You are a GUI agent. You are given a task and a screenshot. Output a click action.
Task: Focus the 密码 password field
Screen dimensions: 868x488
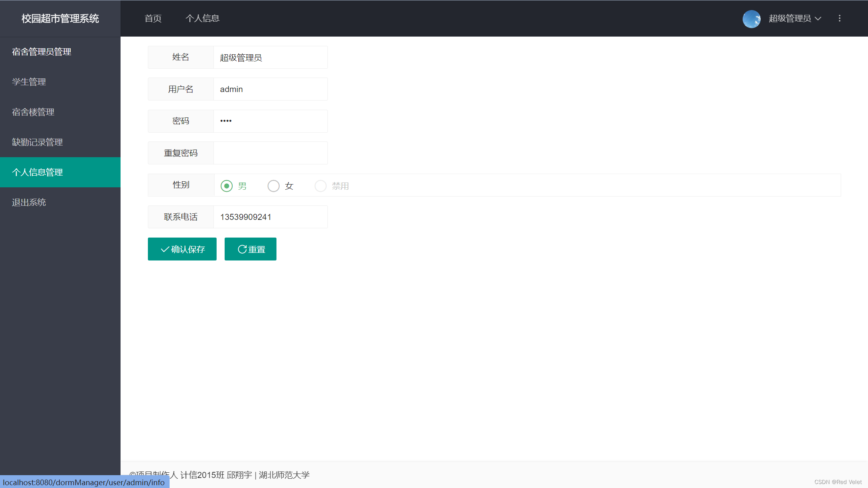point(270,121)
